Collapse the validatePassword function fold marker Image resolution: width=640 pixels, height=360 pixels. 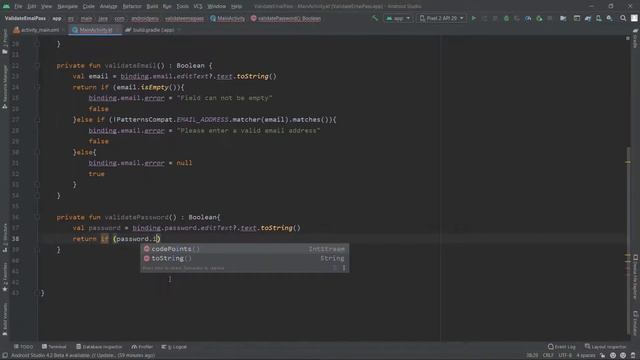[x=37, y=217]
